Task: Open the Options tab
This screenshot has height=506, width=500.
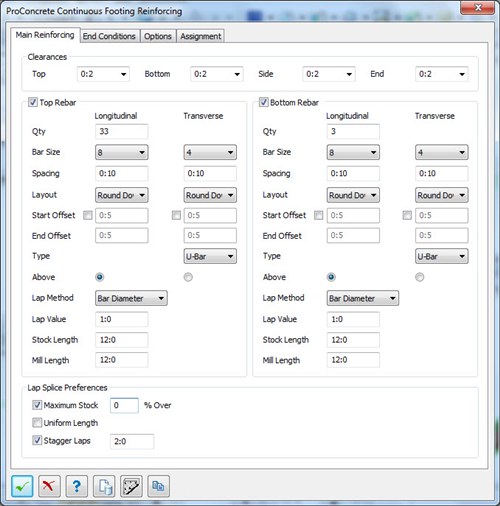Action: pyautogui.click(x=158, y=36)
